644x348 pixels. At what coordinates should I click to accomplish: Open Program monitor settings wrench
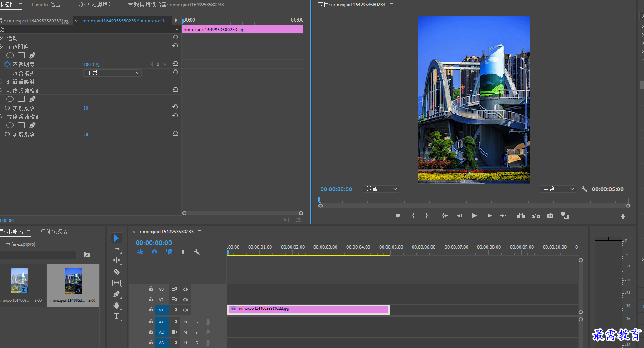584,189
